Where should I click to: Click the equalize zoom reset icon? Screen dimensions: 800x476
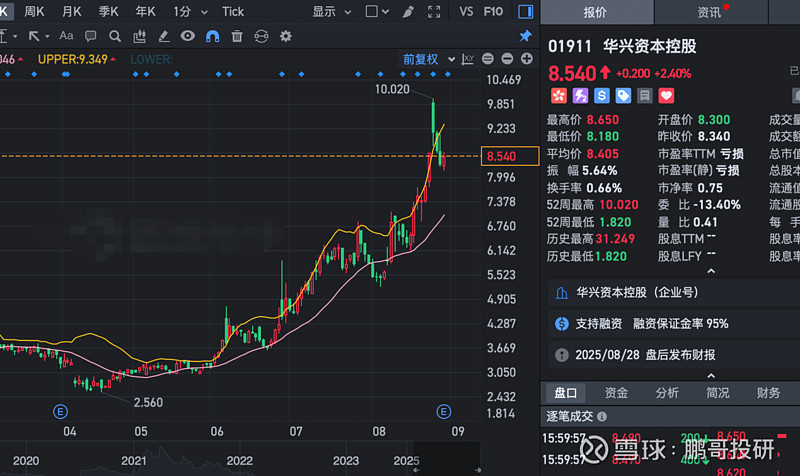tap(488, 59)
